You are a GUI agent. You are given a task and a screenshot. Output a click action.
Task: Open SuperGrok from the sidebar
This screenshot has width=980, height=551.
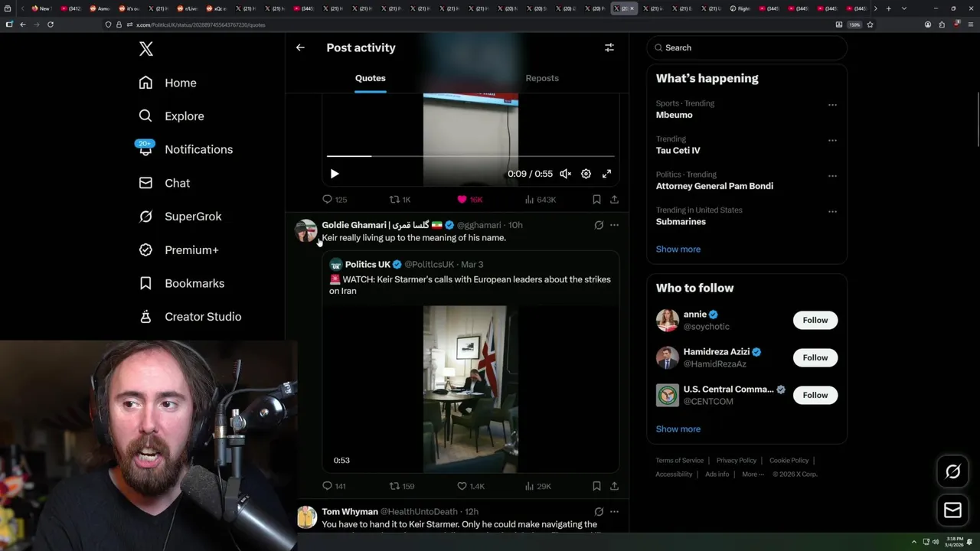click(180, 217)
